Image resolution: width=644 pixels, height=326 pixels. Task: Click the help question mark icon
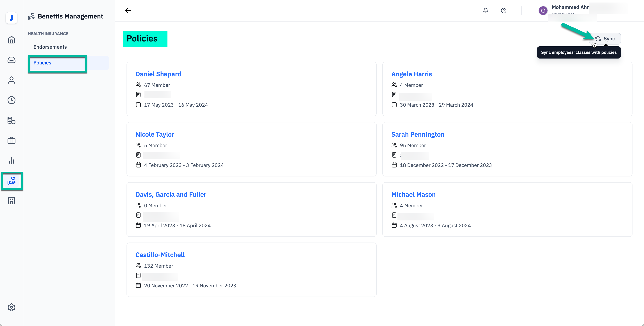coord(503,10)
